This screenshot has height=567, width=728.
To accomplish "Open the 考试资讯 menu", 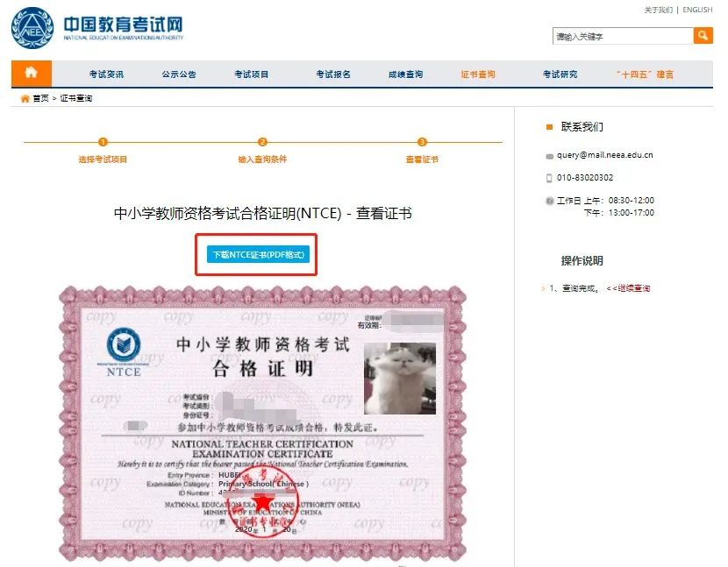I will point(106,74).
